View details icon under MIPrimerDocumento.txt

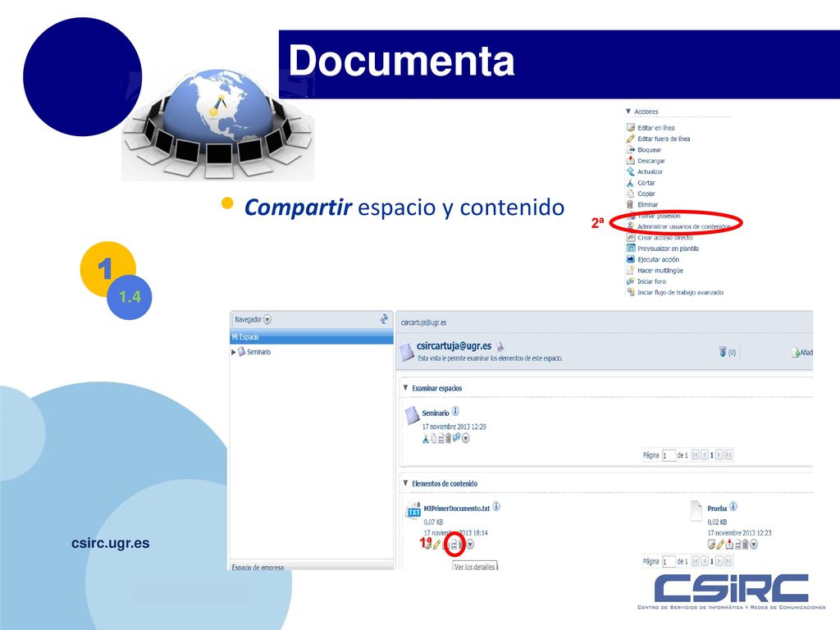pyautogui.click(x=454, y=545)
